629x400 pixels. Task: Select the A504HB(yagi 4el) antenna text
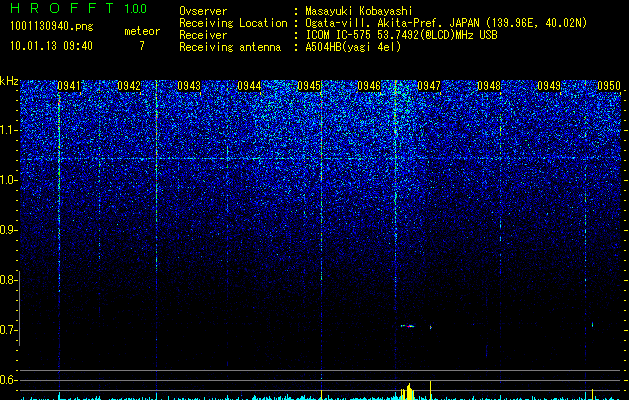click(353, 47)
